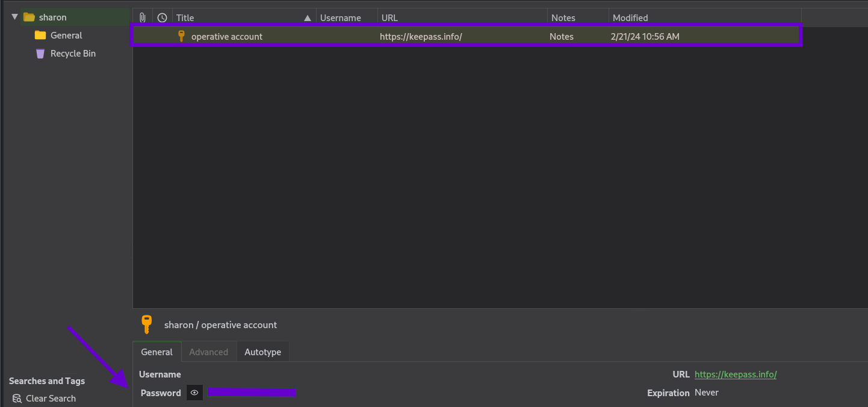
Task: Switch to the Autotype tab
Action: pyautogui.click(x=262, y=352)
